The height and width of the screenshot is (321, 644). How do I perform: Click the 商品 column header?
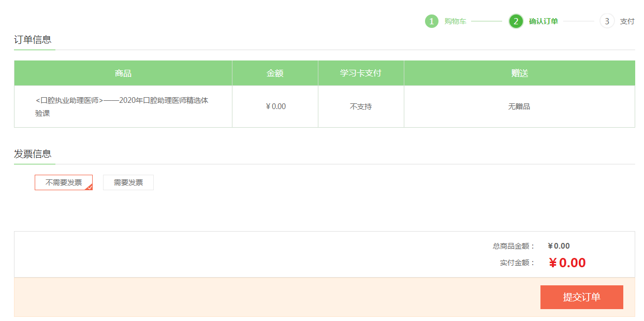pyautogui.click(x=123, y=73)
